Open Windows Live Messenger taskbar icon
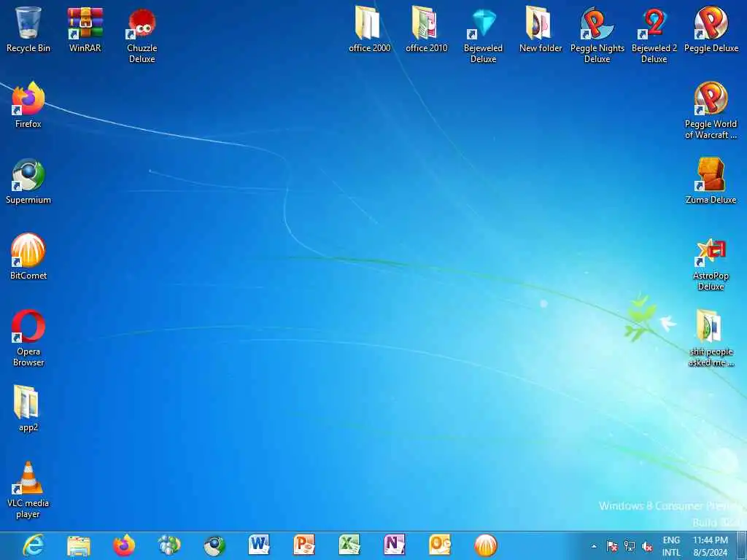 169,545
